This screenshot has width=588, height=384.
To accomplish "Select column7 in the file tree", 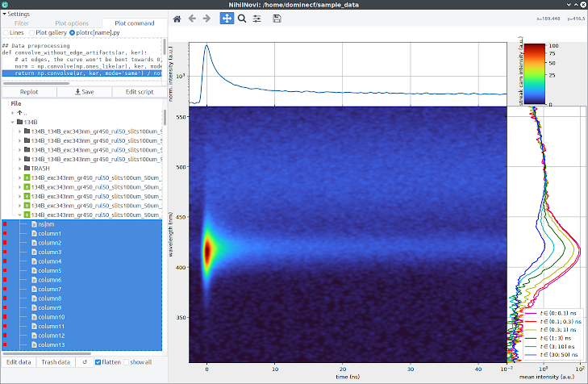I will tap(49, 289).
